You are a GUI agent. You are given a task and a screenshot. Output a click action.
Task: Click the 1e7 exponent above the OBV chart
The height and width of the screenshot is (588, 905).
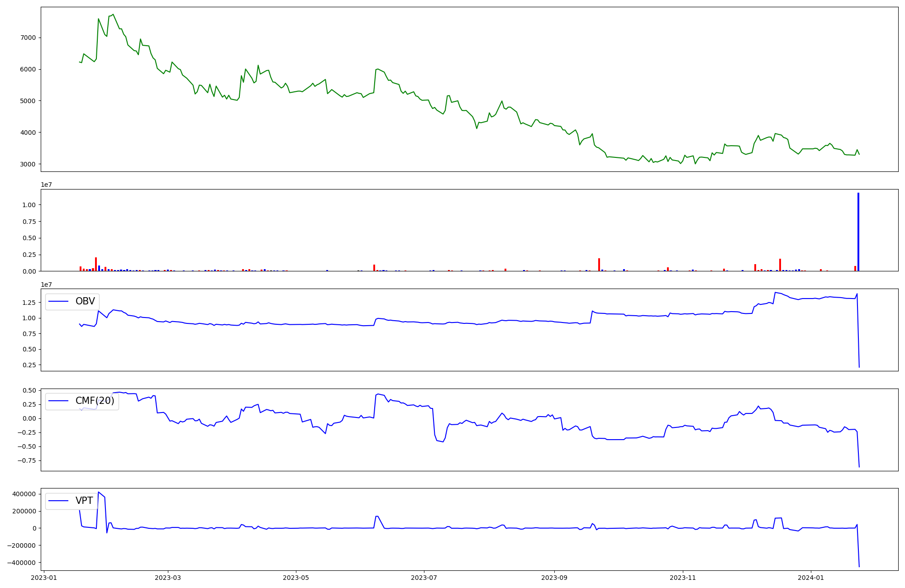tap(46, 285)
